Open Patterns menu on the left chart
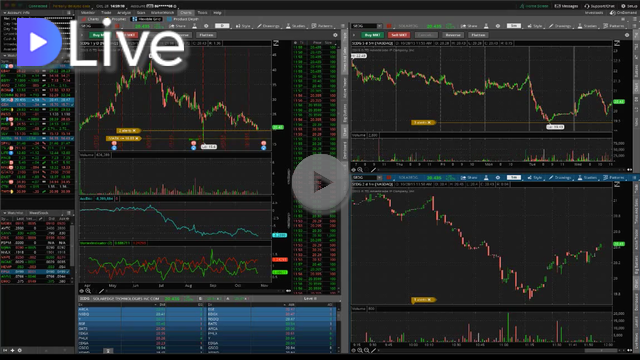Screen dimensions: 640x360 322,26
